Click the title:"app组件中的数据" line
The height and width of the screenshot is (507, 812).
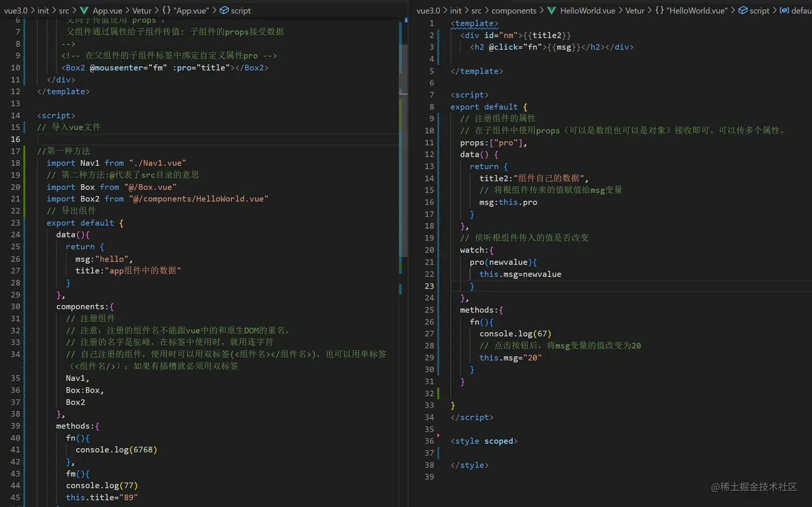pos(128,271)
